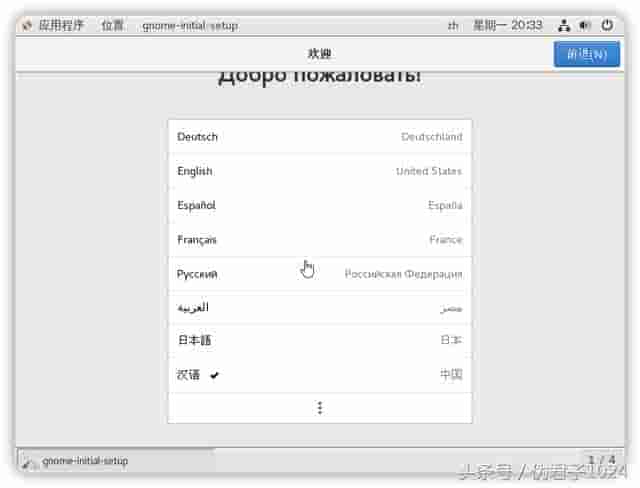Expand more languages with three-dot button
This screenshot has width=640, height=488.
tap(320, 408)
